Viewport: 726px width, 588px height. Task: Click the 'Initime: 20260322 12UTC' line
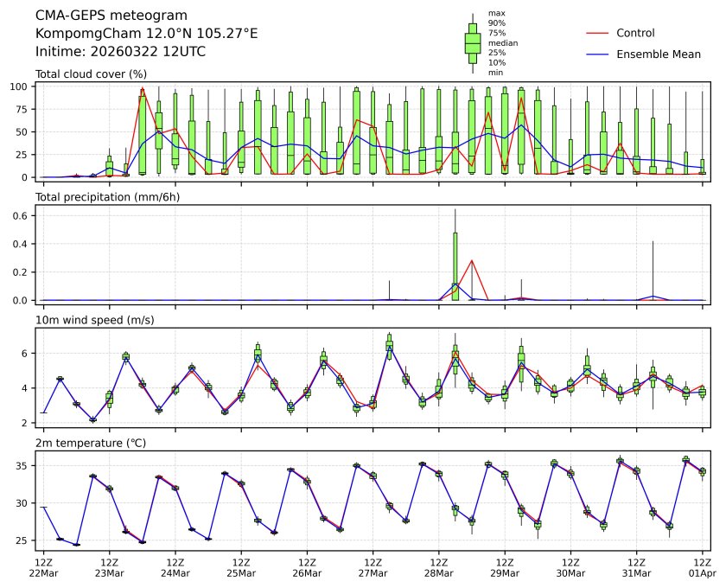pyautogui.click(x=120, y=51)
